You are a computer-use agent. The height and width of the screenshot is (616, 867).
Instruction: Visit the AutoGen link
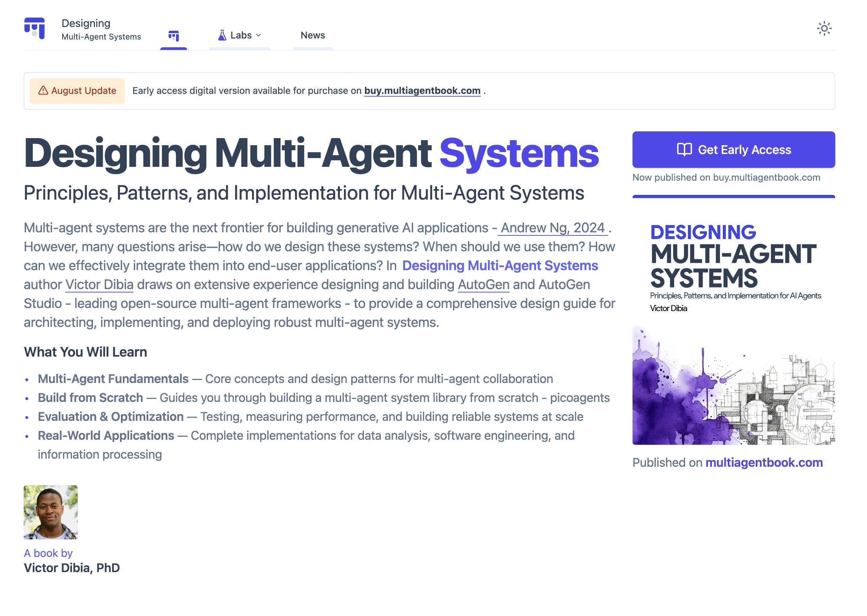tap(483, 284)
